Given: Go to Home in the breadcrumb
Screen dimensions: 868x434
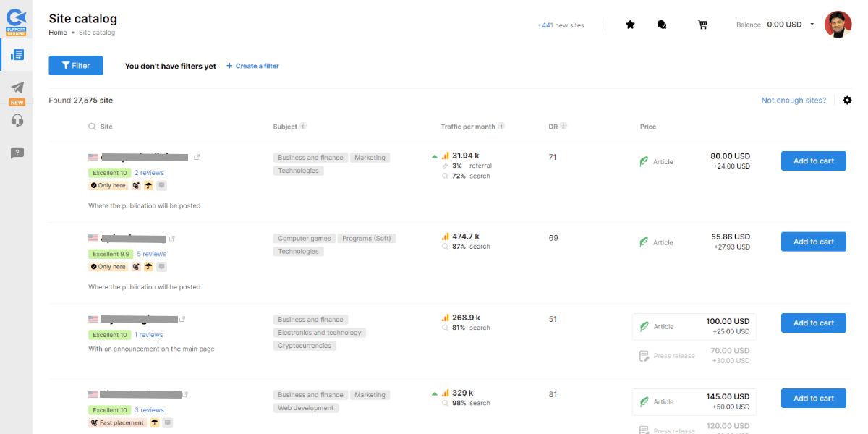Looking at the screenshot, I should click(57, 32).
